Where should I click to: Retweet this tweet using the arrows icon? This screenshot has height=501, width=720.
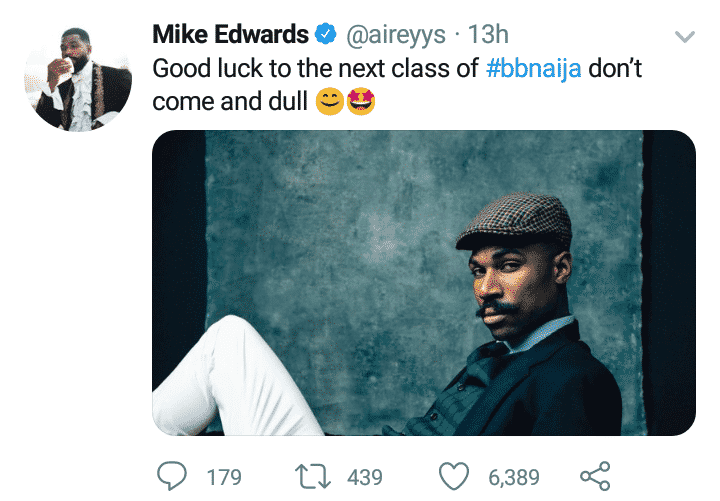317,476
